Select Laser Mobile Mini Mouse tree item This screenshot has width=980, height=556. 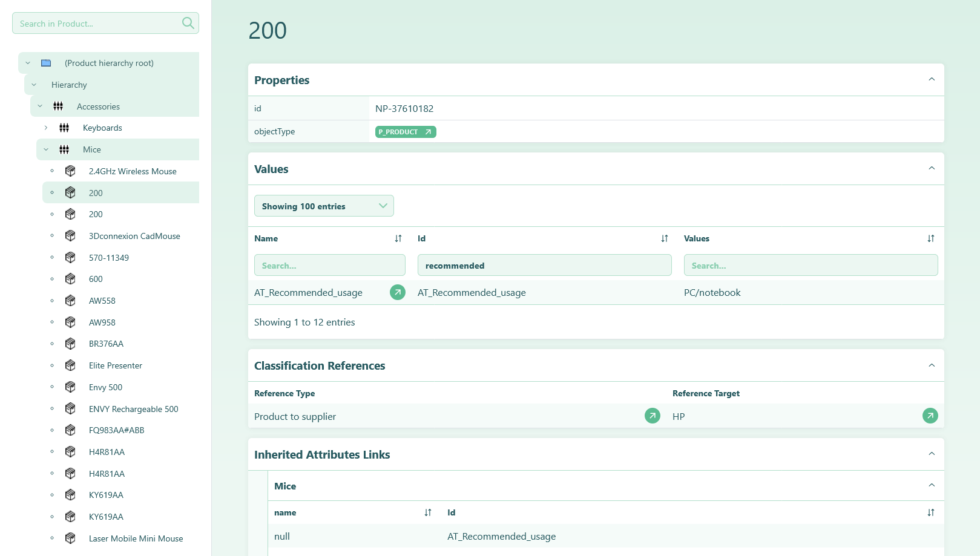coord(136,538)
